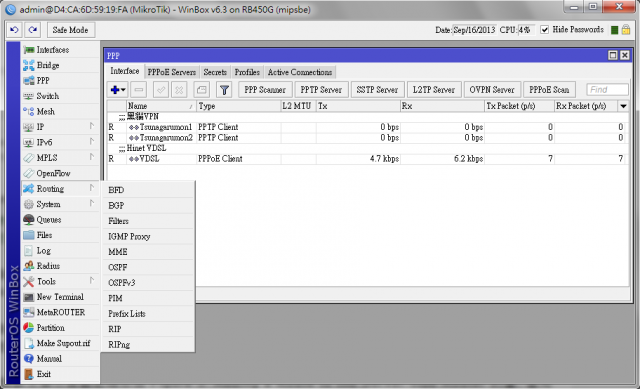Select BGP from Routing submenu
The image size is (640, 389).
[148, 206]
